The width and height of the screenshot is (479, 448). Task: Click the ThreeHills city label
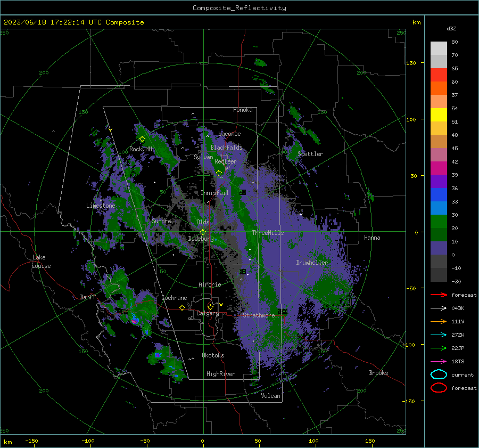pos(268,233)
